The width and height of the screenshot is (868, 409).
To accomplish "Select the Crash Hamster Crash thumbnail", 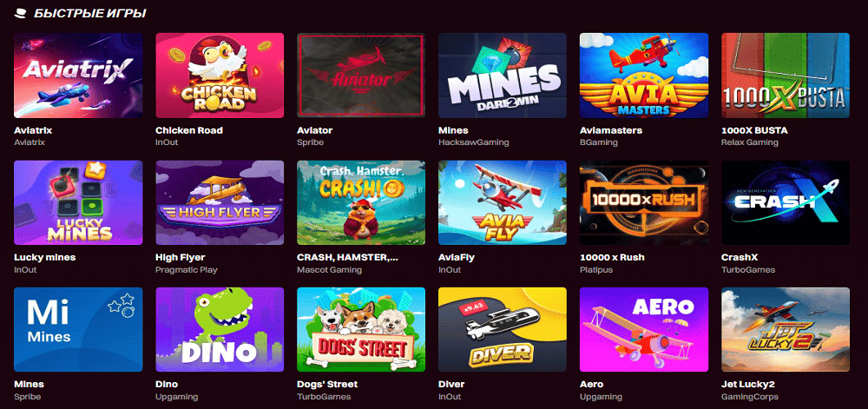I will 361,202.
